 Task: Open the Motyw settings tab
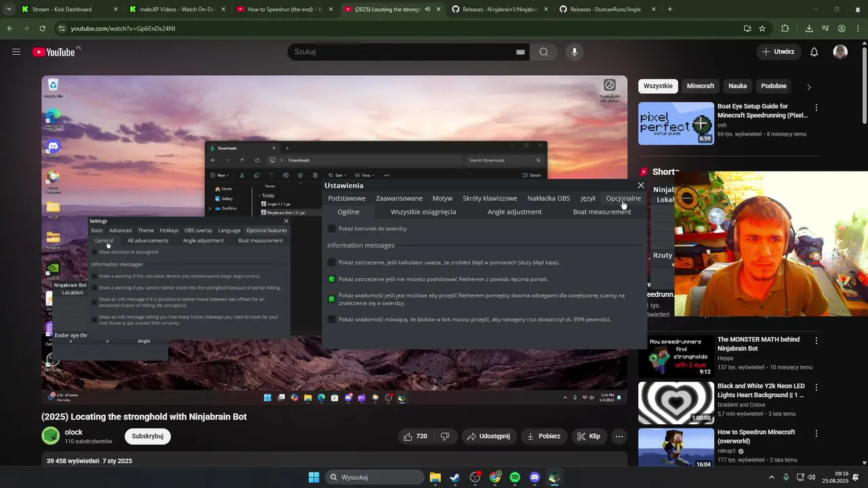click(x=442, y=199)
